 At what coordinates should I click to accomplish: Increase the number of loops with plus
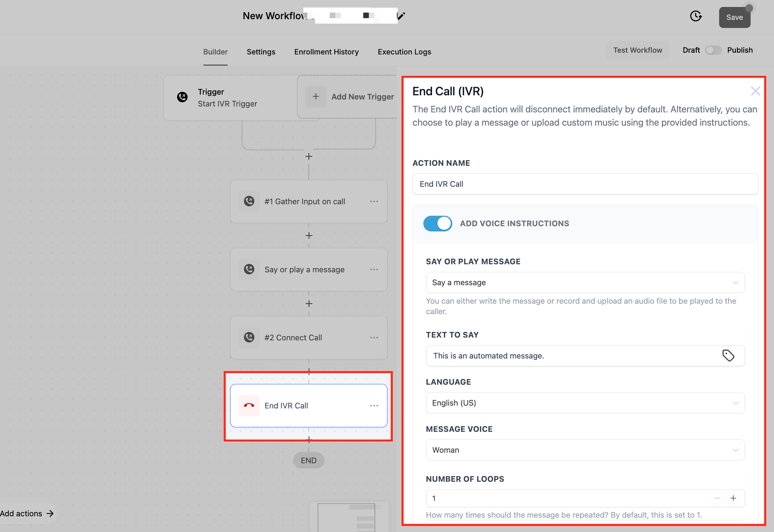tap(733, 498)
